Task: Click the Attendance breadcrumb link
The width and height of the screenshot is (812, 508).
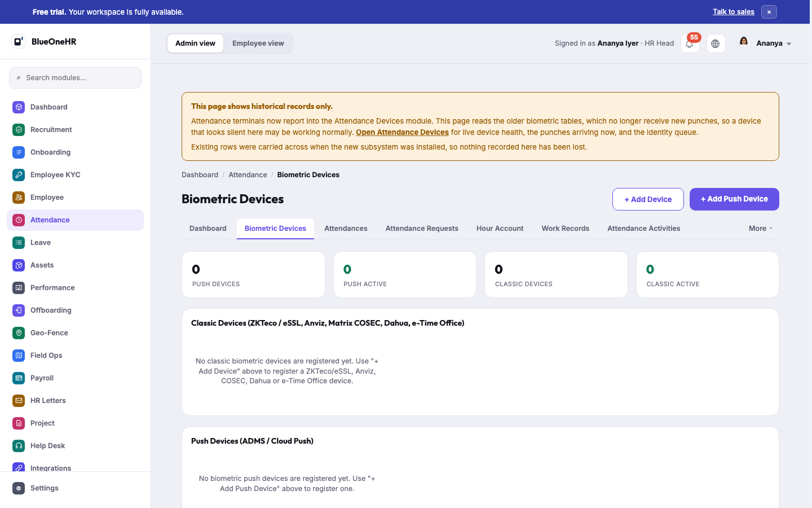Action: click(248, 175)
